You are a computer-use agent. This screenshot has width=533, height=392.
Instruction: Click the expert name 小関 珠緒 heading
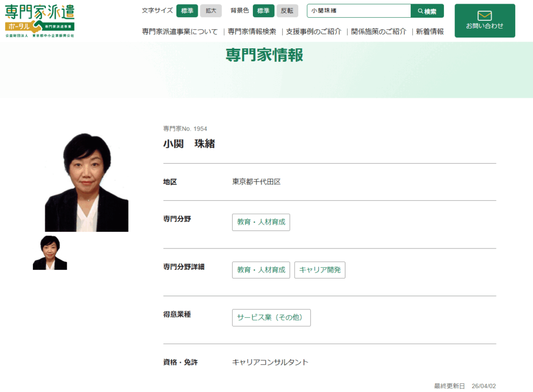189,144
